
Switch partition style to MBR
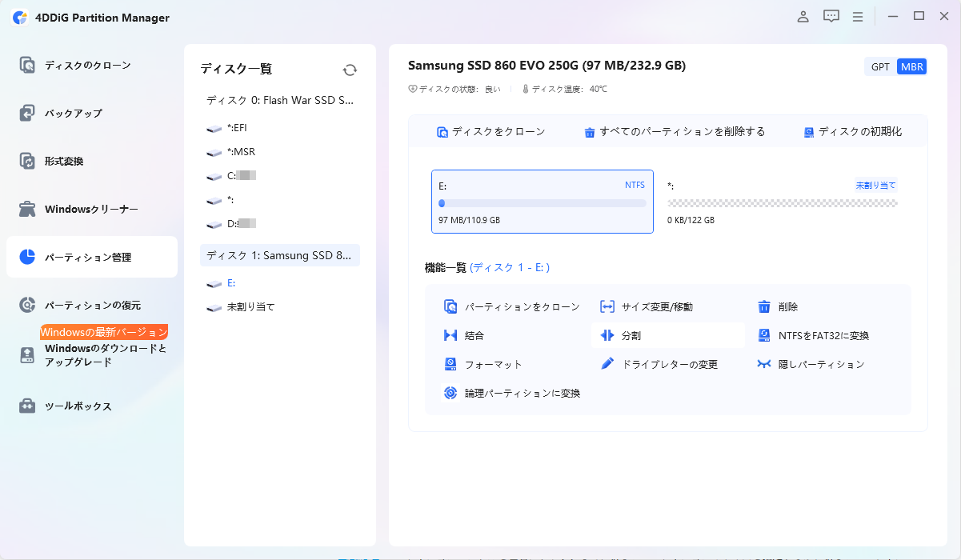[x=911, y=66]
